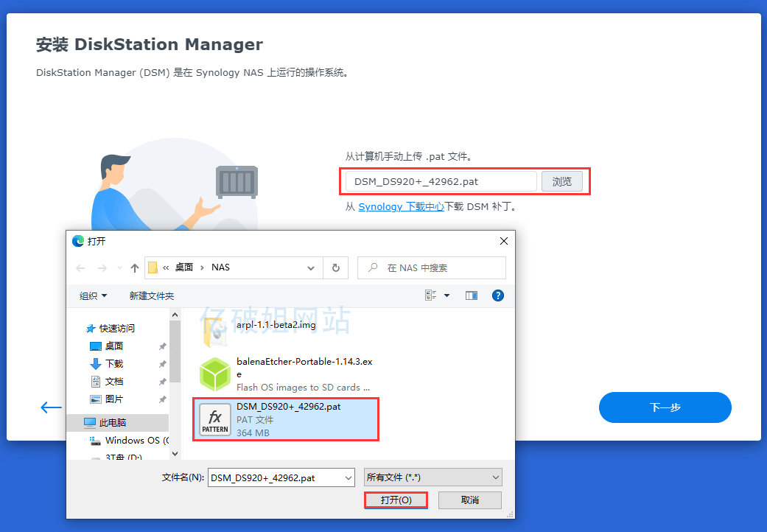
Task: Click the .pat file path field
Action: point(441,181)
